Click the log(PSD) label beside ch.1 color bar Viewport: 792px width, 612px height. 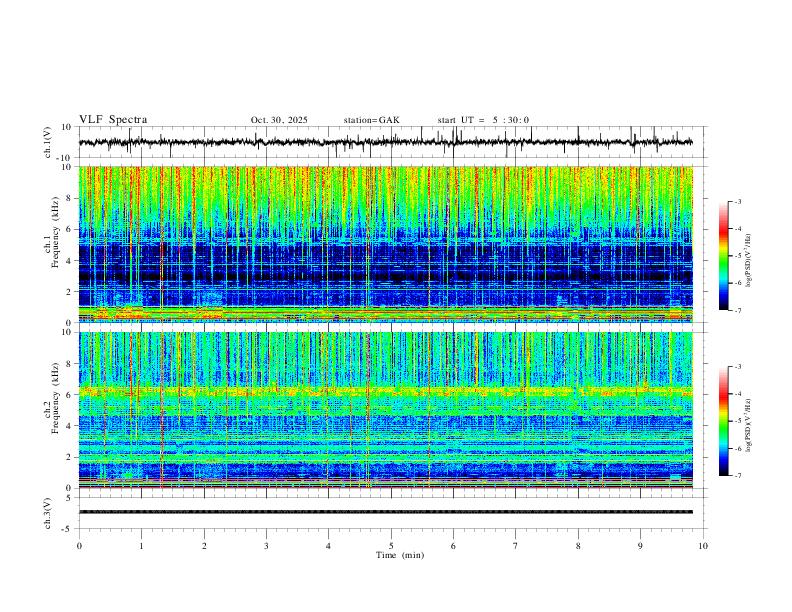749,261
